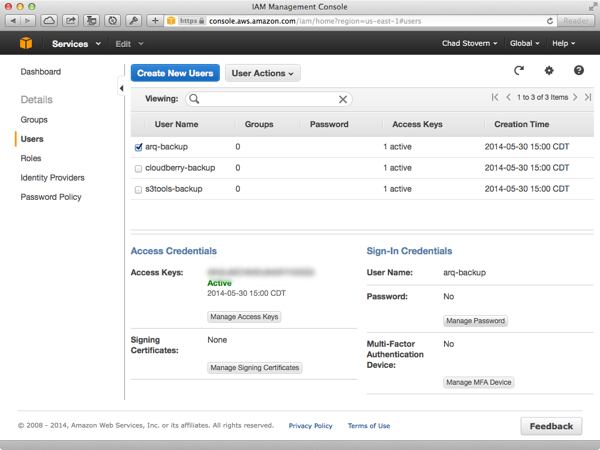Open the Privacy Policy link
The height and width of the screenshot is (450, 600).
310,426
